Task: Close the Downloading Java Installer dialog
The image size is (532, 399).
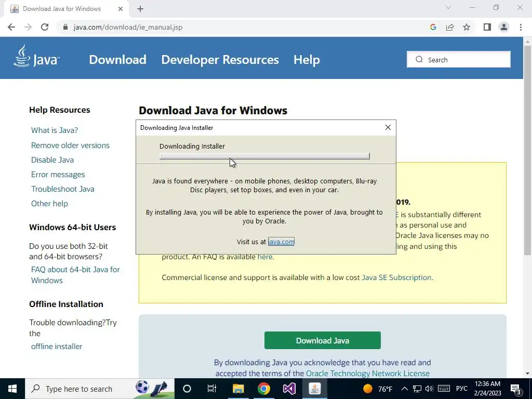Action: [x=388, y=127]
